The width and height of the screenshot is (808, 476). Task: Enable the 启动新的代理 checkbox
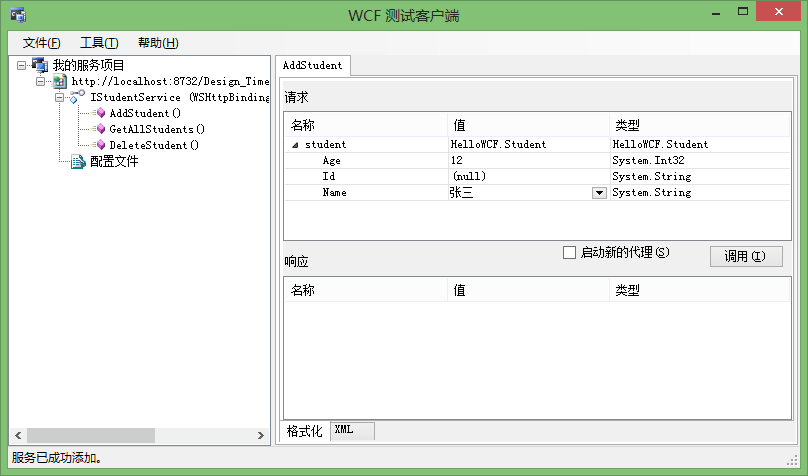pyautogui.click(x=569, y=252)
